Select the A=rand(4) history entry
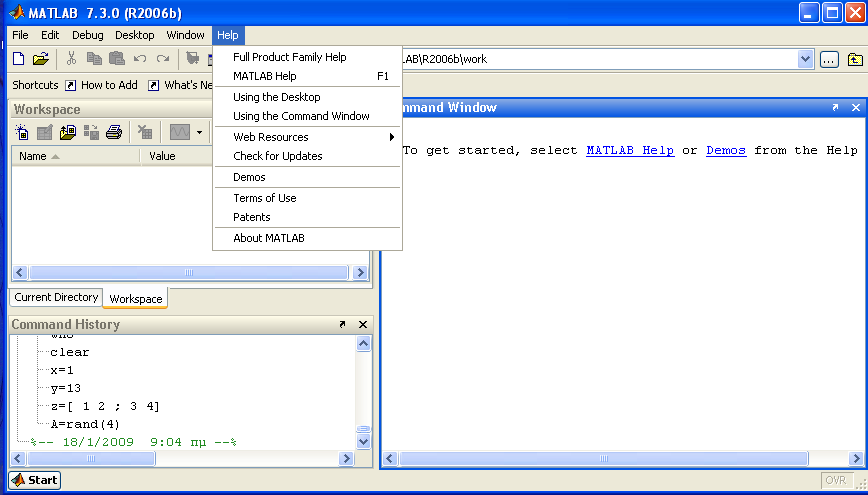This screenshot has height=495, width=868. [85, 424]
